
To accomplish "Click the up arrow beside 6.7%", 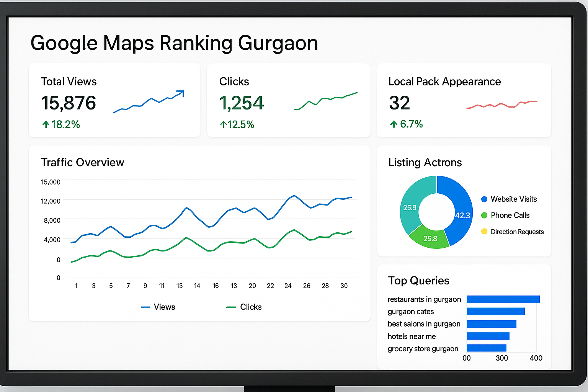I will click(x=394, y=124).
